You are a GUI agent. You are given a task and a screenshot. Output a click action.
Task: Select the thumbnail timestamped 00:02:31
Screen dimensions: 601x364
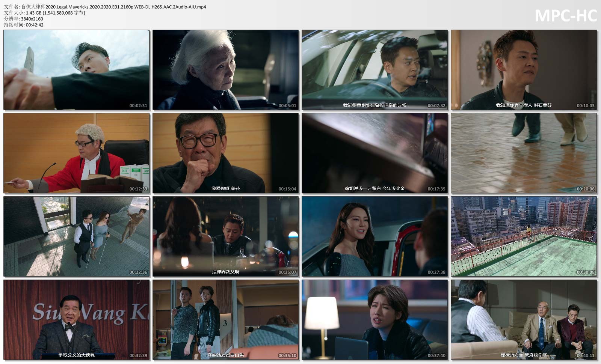[x=76, y=70]
